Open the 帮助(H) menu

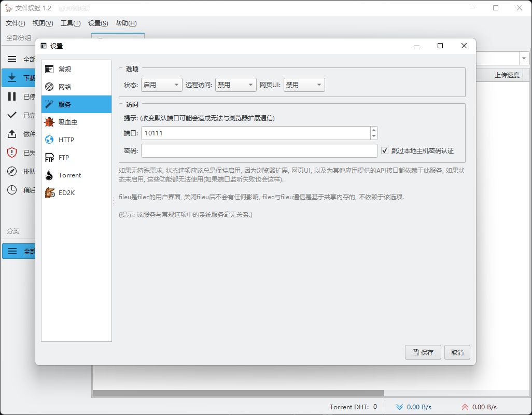click(x=126, y=23)
